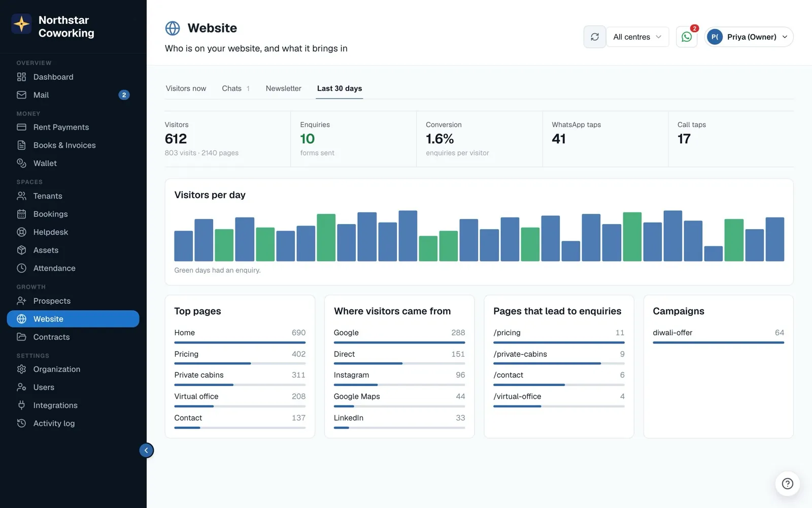Click the /private-cabins enquiries row

click(559, 357)
